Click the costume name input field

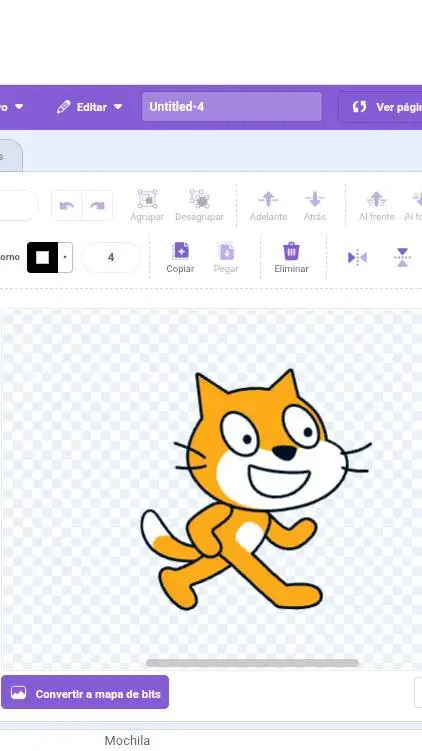(x=18, y=205)
